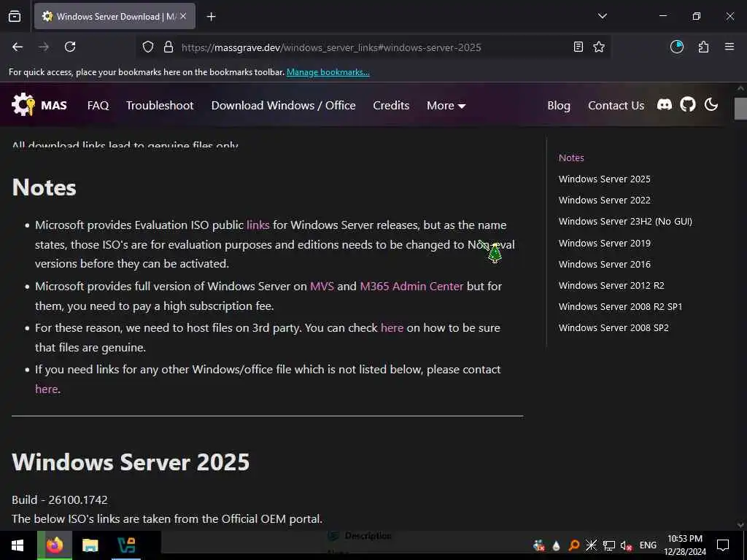The width and height of the screenshot is (747, 560).
Task: Open muted volume speaker tray icon
Action: click(x=626, y=545)
